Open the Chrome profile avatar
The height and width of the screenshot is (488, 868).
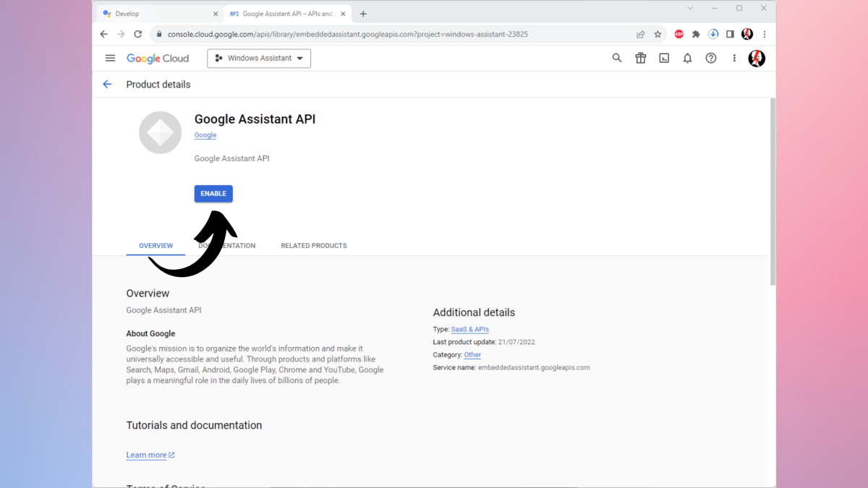pyautogui.click(x=747, y=34)
